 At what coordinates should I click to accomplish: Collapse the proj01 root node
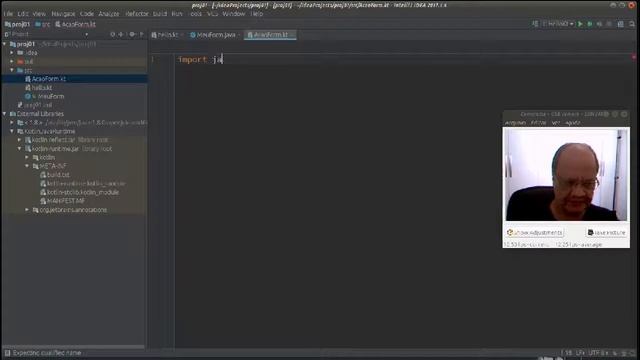[4, 44]
